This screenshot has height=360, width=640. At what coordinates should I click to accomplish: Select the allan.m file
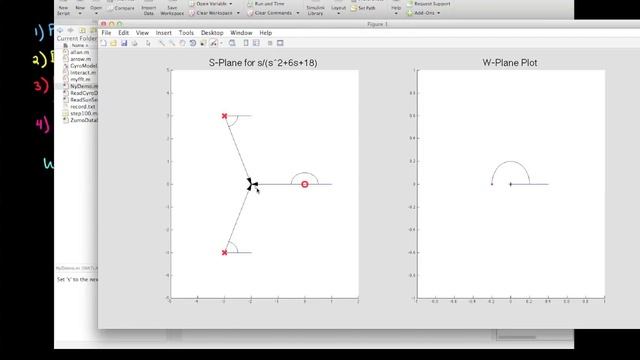click(x=80, y=52)
